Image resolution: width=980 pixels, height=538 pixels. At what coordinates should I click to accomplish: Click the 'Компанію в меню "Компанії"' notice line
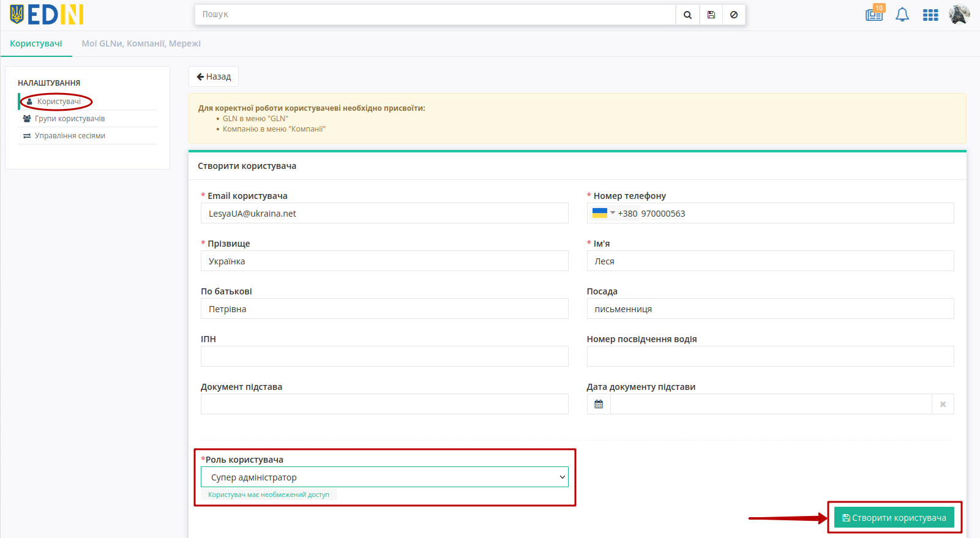274,129
